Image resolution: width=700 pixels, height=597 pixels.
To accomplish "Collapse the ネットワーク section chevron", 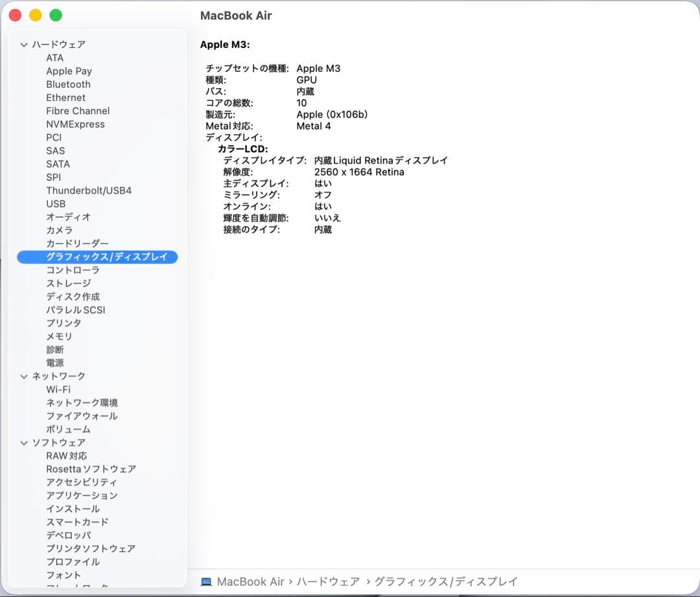I will pyautogui.click(x=24, y=377).
